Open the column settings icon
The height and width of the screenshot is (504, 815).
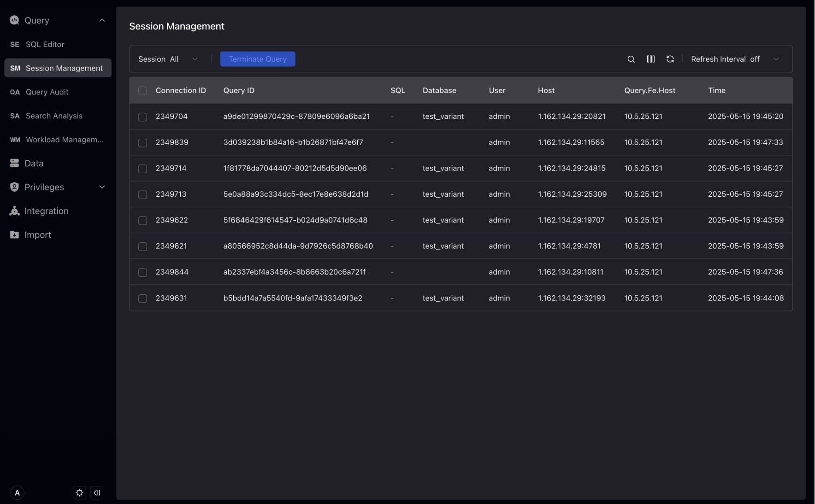650,59
